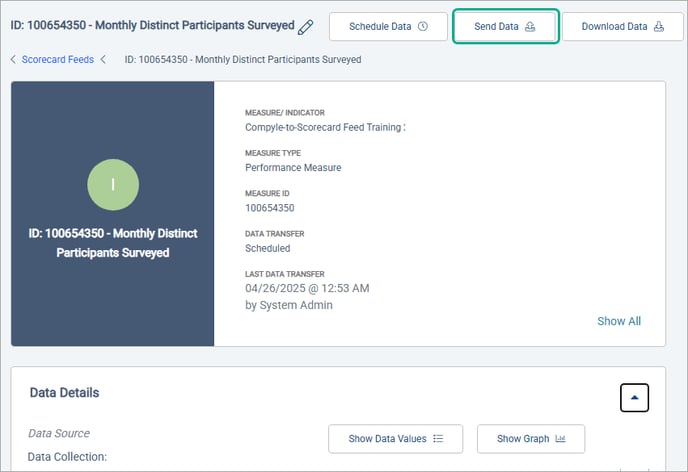Click the back chevron before Scorecard Feeds
The width and height of the screenshot is (688, 472).
14,60
